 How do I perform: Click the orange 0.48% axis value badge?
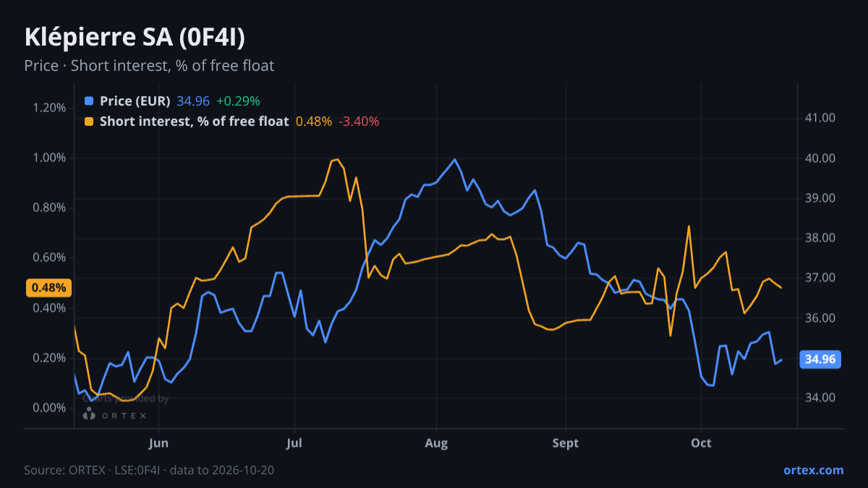49,288
